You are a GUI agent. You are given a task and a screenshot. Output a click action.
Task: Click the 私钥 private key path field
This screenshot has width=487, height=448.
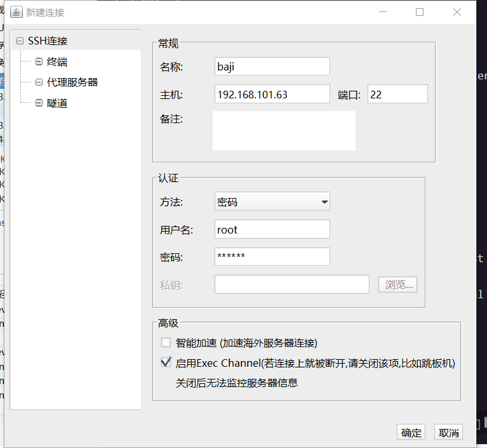coord(292,284)
